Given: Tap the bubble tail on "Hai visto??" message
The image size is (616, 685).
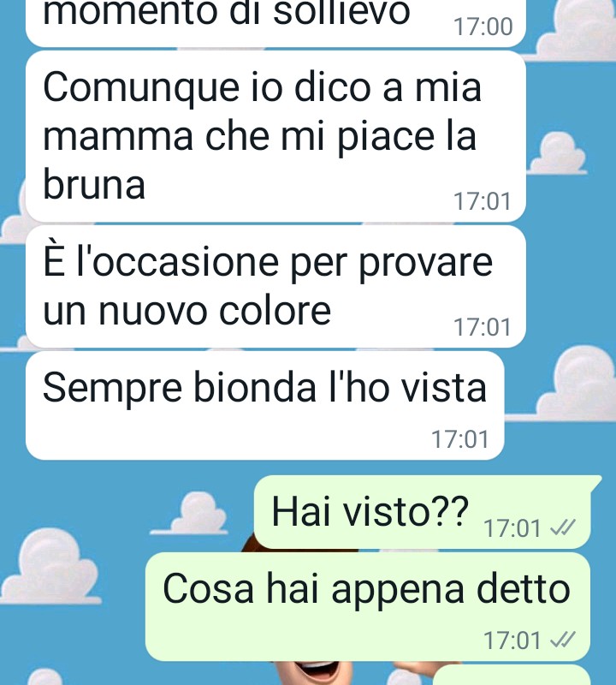Looking at the screenshot, I should [x=595, y=482].
